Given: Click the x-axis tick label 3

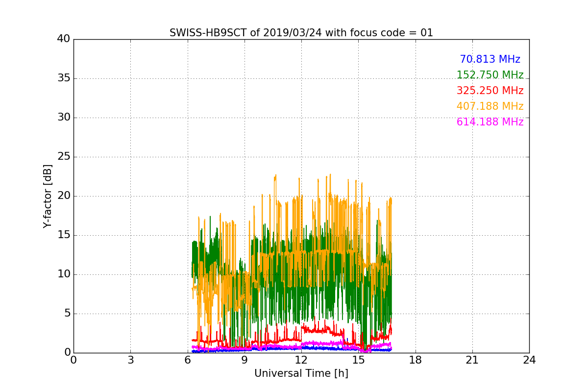Looking at the screenshot, I should pyautogui.click(x=130, y=360).
